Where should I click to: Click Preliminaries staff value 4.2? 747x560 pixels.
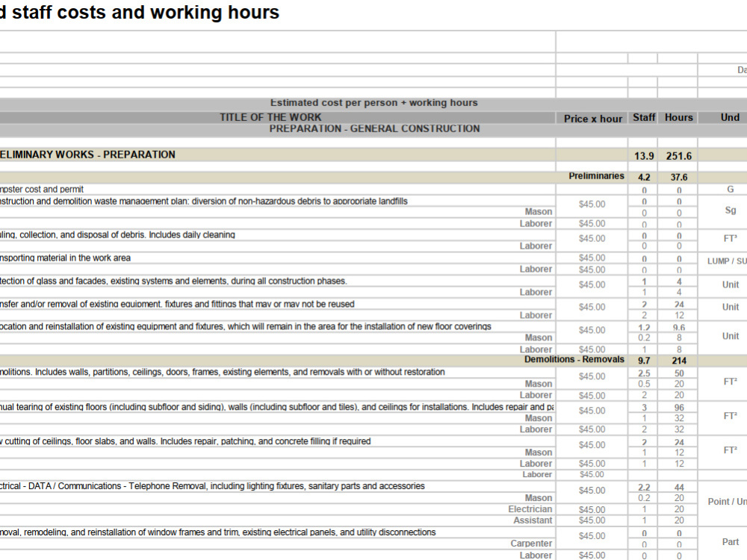pyautogui.click(x=644, y=177)
